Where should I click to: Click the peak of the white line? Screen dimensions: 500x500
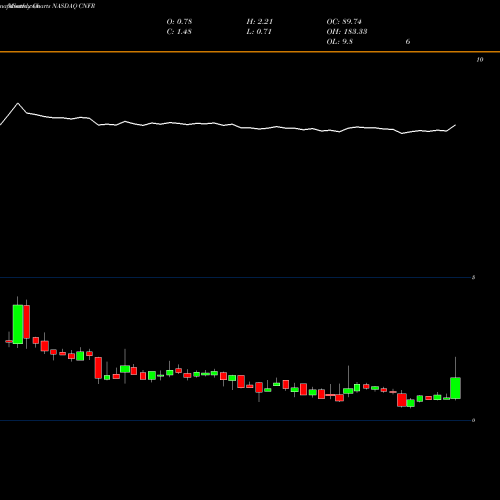pos(18,103)
